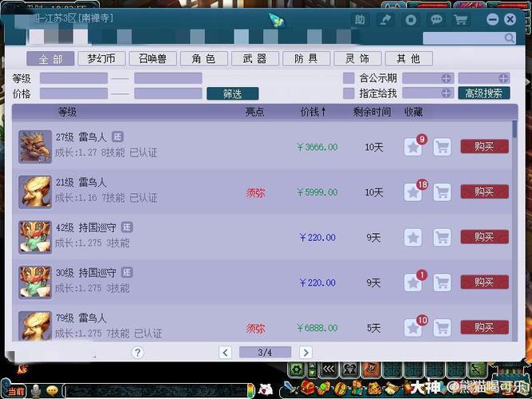The image size is (532, 399).
Task: Favorite the 27级 雷鸟人 listing star
Action: (412, 147)
